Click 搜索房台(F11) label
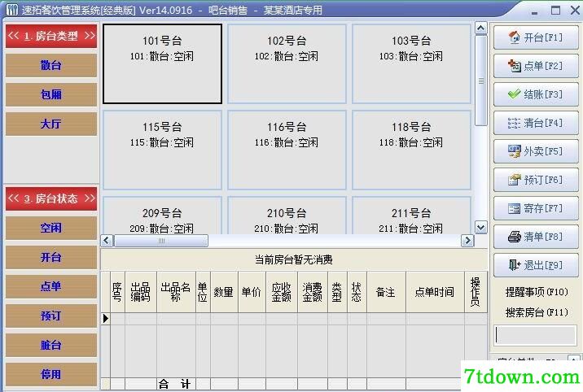Viewport: 583px width, 392px height. pos(537,312)
